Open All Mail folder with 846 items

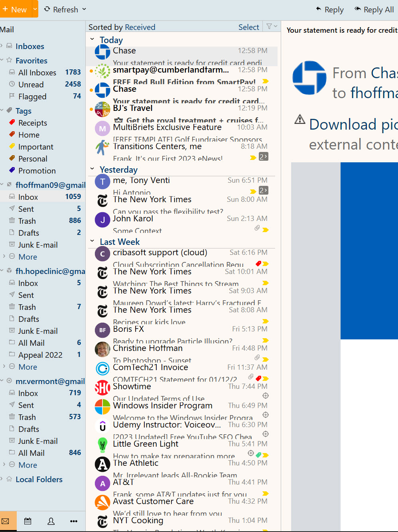tap(43, 453)
